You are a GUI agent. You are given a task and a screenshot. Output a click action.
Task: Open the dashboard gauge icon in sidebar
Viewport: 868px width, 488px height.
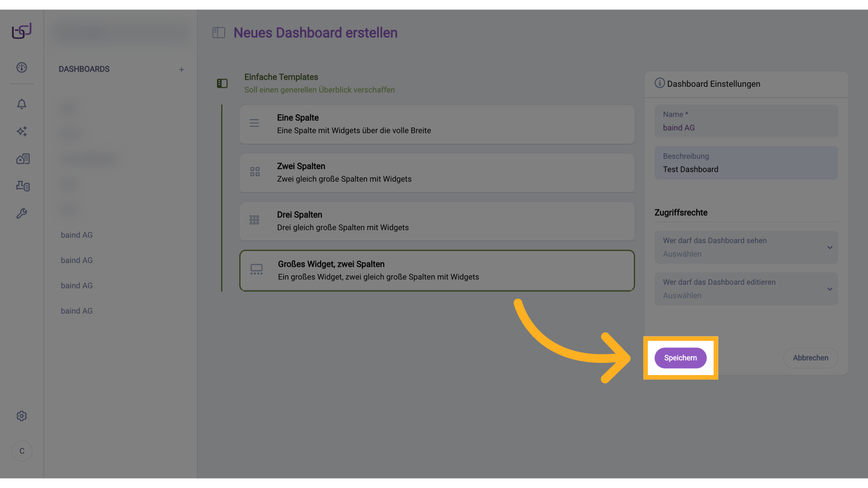[22, 68]
